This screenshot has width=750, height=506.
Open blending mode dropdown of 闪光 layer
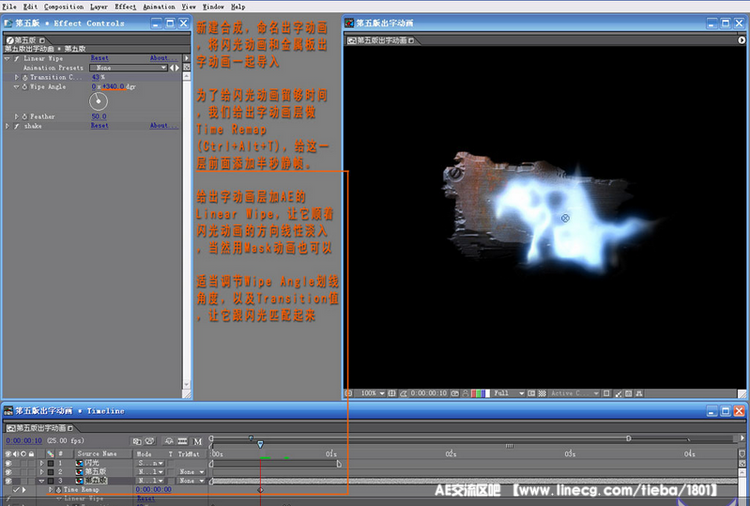(151, 463)
